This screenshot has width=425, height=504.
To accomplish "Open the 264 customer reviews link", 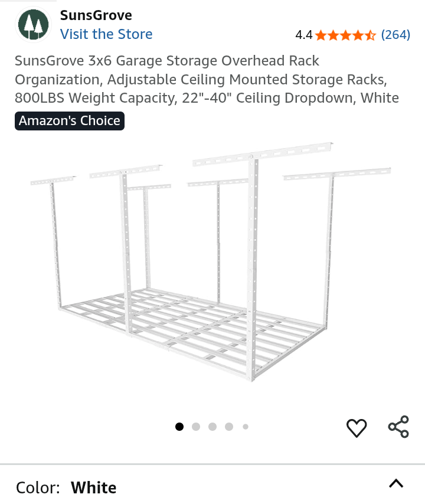I will click(395, 35).
